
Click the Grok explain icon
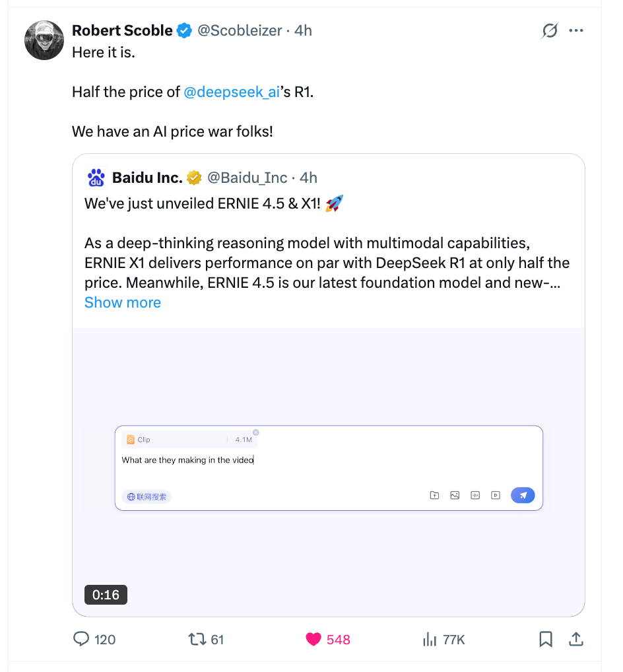click(x=549, y=30)
